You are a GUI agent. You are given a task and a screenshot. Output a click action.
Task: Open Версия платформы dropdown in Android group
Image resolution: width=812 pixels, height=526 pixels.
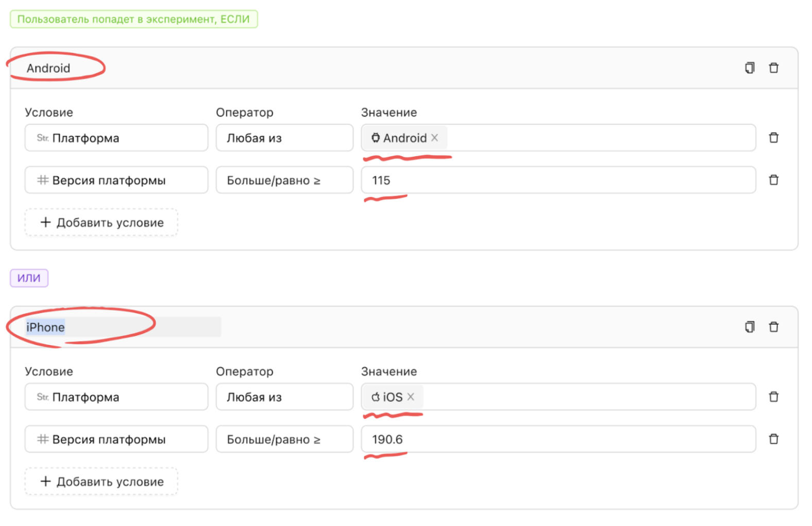pyautogui.click(x=116, y=180)
